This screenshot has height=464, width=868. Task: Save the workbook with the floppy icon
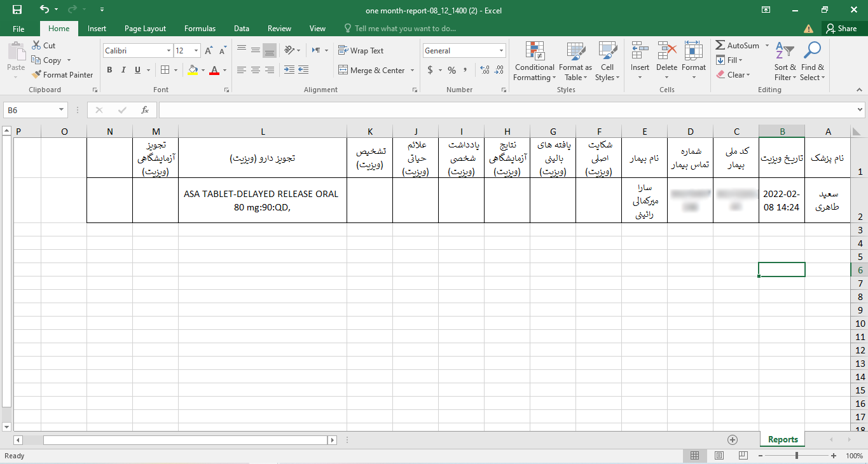(17, 10)
